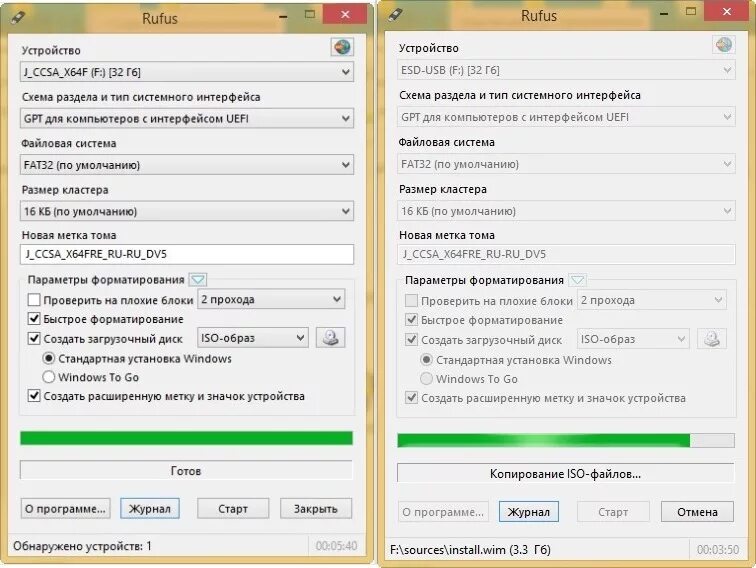Click the language globe icon in left Rufus window
Screen dimensions: 756x568
point(342,47)
